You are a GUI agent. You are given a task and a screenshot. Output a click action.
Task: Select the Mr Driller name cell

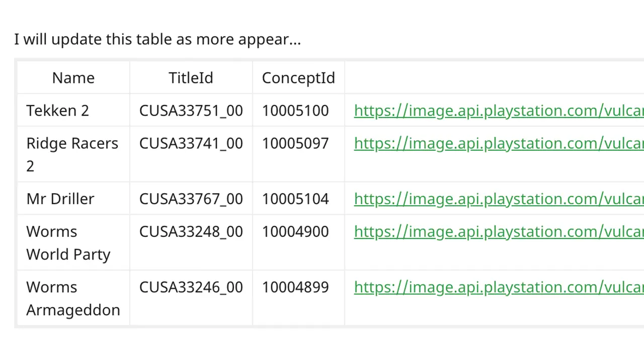[x=60, y=199]
